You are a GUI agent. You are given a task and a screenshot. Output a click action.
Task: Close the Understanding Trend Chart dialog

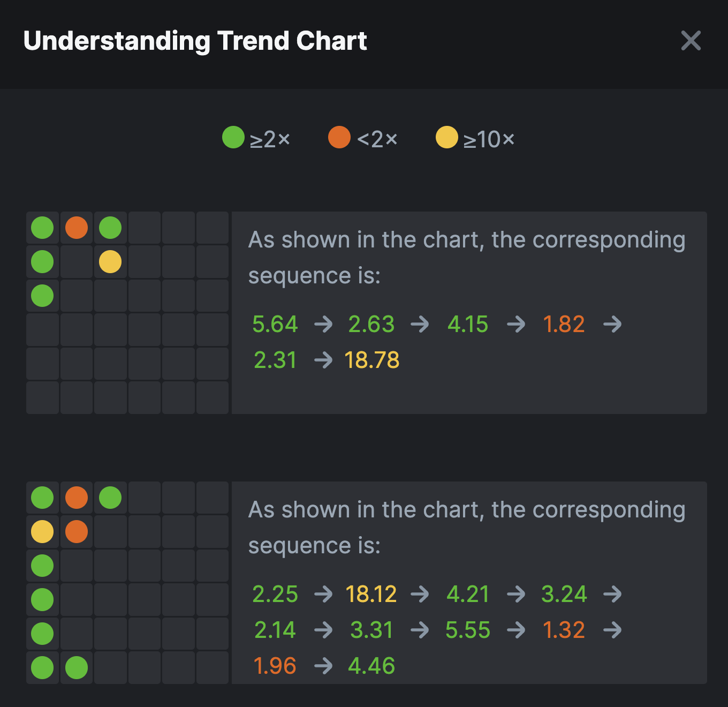click(x=691, y=41)
